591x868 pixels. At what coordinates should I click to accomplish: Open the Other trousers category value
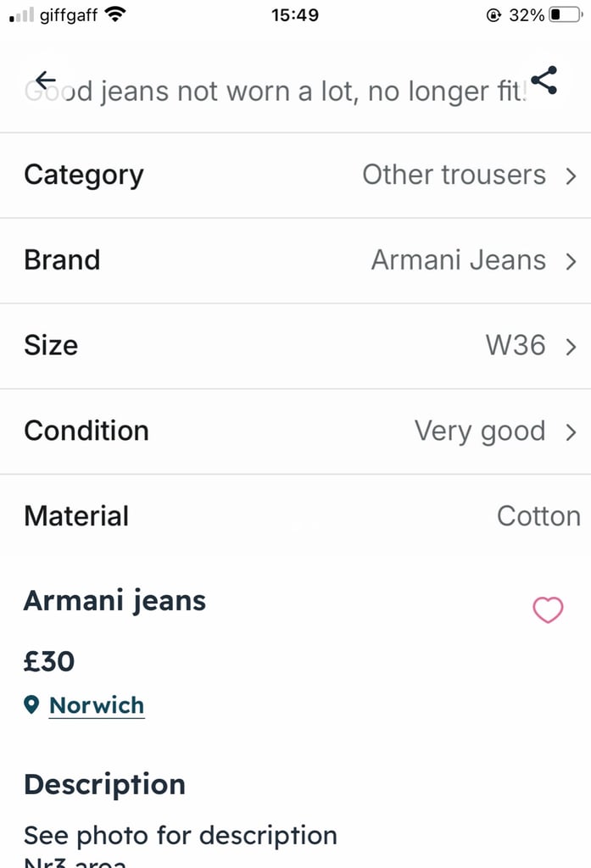(454, 175)
